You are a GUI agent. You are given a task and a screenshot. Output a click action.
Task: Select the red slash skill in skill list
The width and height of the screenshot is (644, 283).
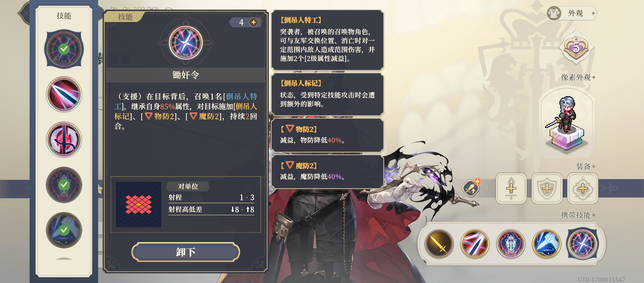coord(64,94)
